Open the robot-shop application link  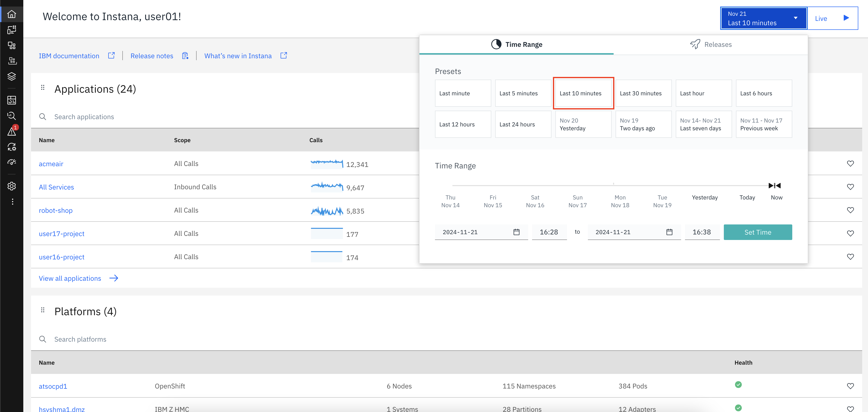56,210
